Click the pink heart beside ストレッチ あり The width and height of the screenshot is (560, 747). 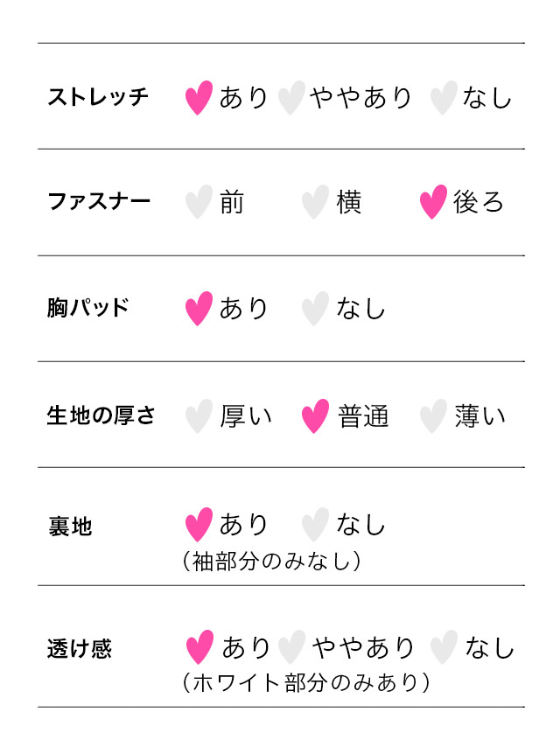[199, 98]
